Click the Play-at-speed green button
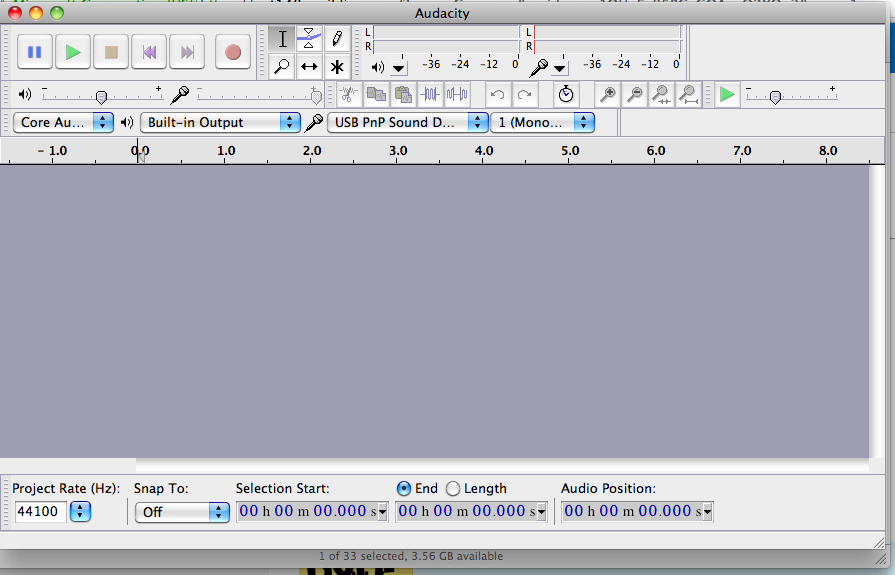The width and height of the screenshot is (895, 575). tap(727, 94)
